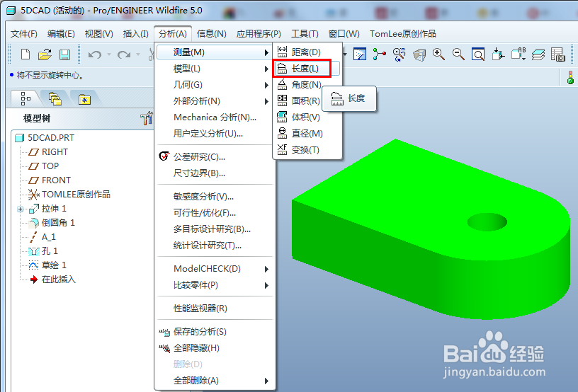Screen dimensions: 578x392
Task: Select RIGHT datum plane in tree
Action: [48, 151]
